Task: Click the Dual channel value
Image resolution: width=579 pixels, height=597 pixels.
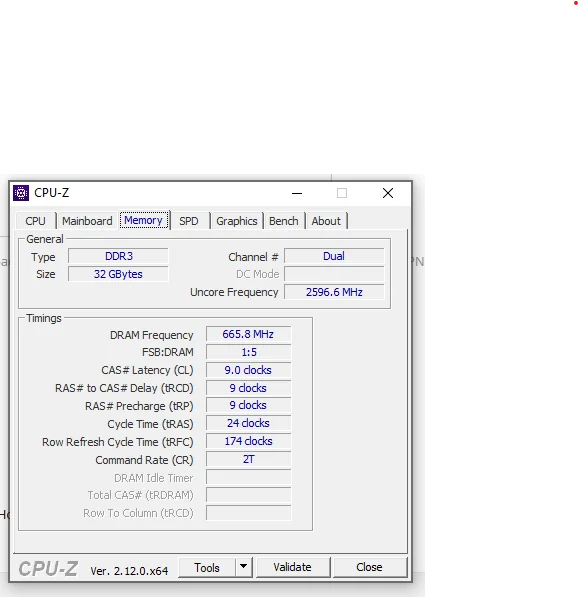Action: tap(334, 256)
